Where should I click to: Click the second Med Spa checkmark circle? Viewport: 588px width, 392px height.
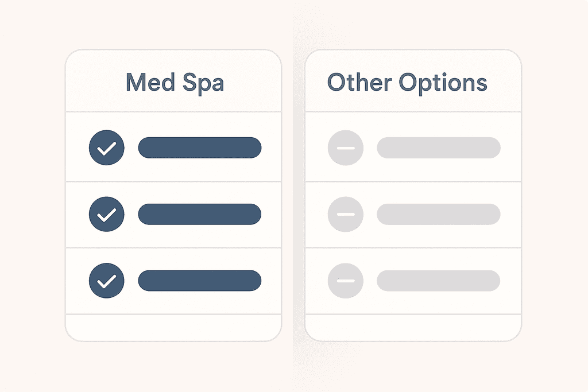click(106, 214)
